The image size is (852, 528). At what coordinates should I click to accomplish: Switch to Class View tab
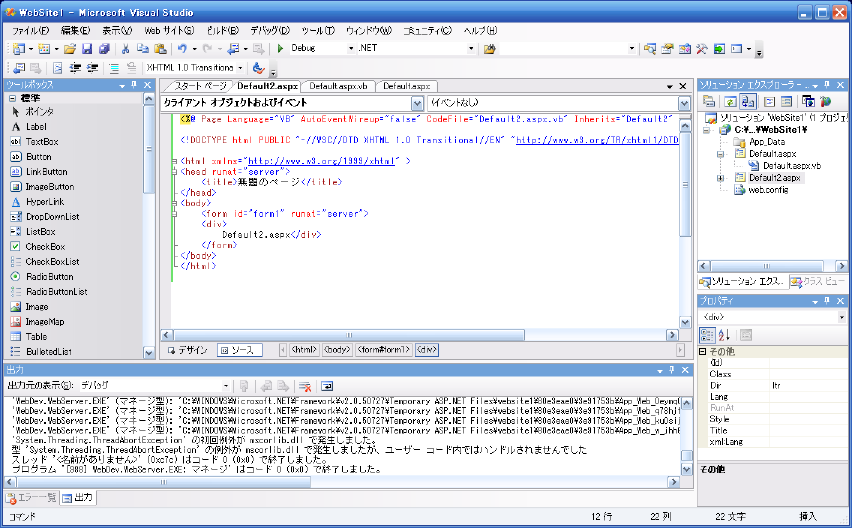click(x=819, y=281)
